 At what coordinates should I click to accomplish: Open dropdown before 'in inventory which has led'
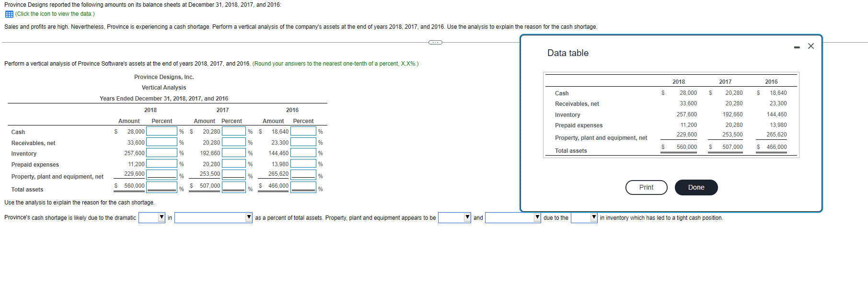click(x=584, y=217)
